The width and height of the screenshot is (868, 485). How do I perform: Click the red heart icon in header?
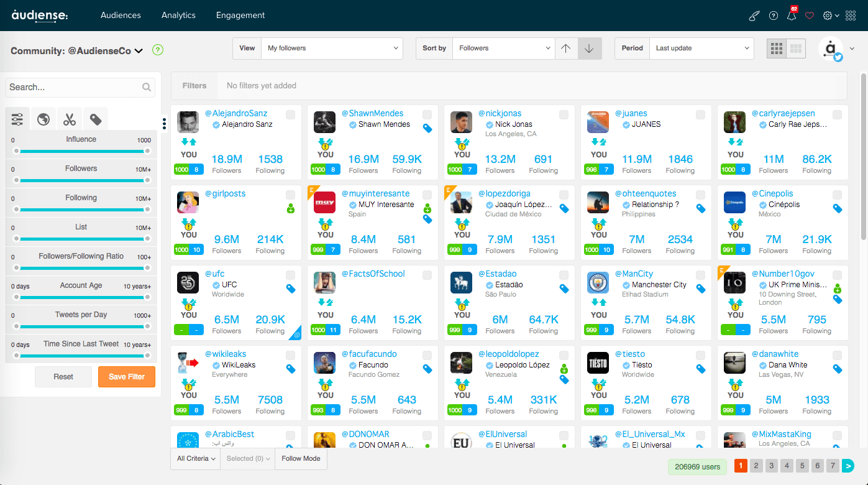tap(809, 16)
